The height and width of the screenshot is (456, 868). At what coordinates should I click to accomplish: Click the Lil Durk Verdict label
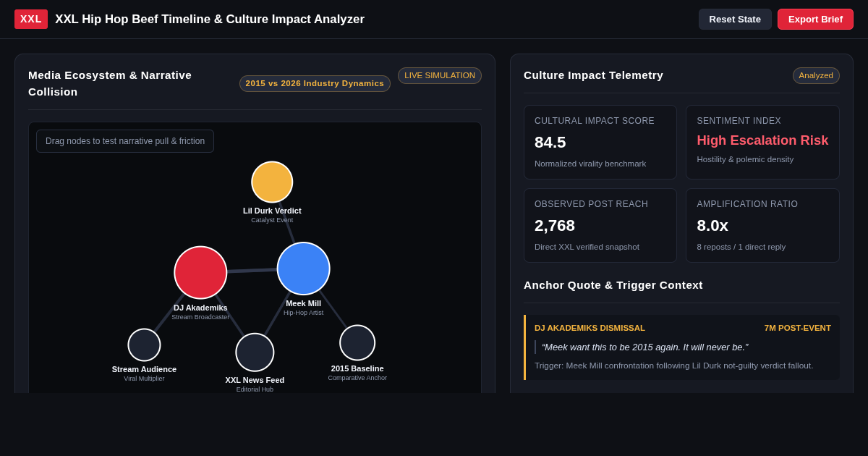(272, 211)
